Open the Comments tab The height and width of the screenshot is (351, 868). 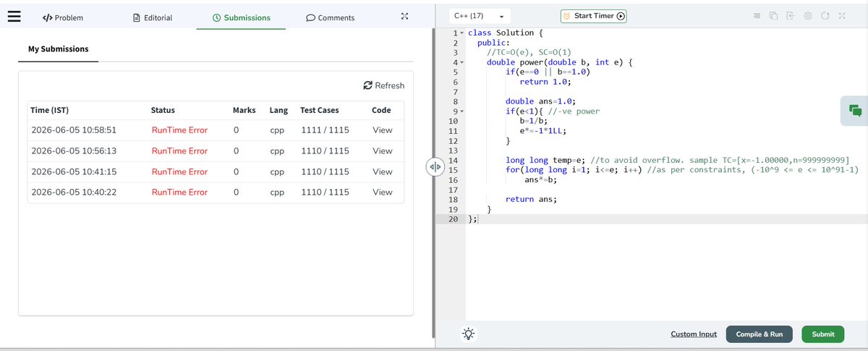330,17
